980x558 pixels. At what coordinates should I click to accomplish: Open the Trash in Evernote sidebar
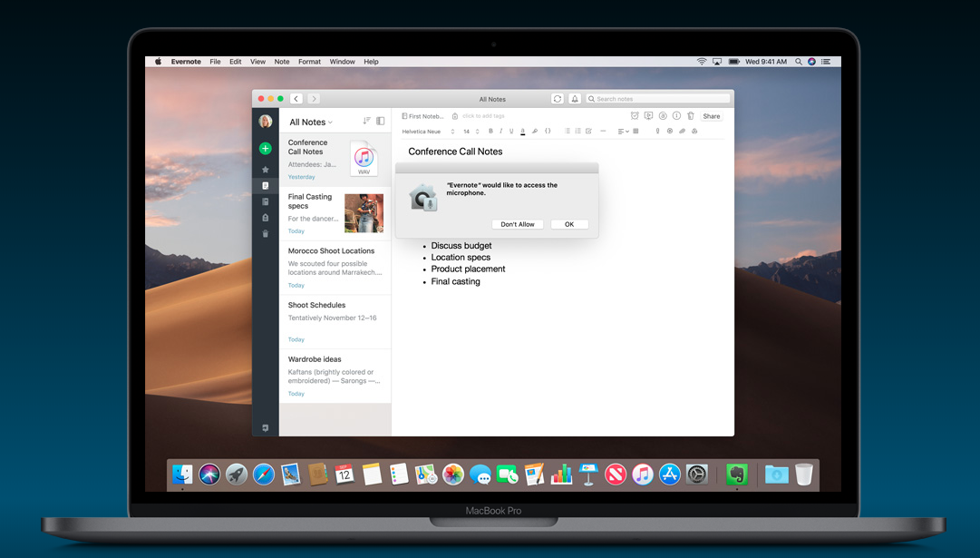[265, 234]
